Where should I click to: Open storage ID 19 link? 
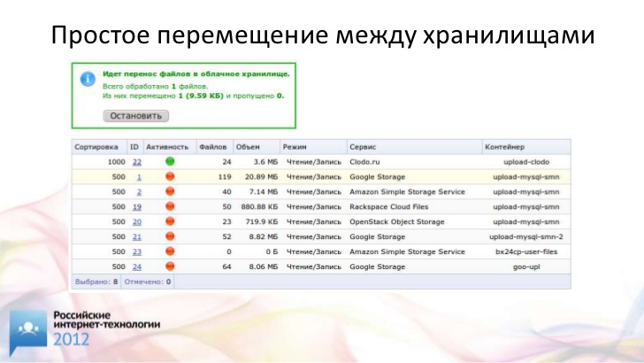[x=136, y=206]
